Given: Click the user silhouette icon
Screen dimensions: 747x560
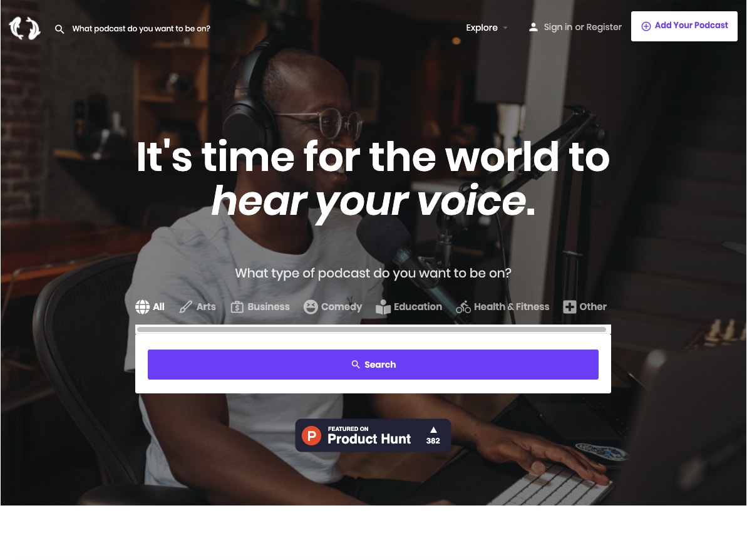Looking at the screenshot, I should [x=533, y=27].
